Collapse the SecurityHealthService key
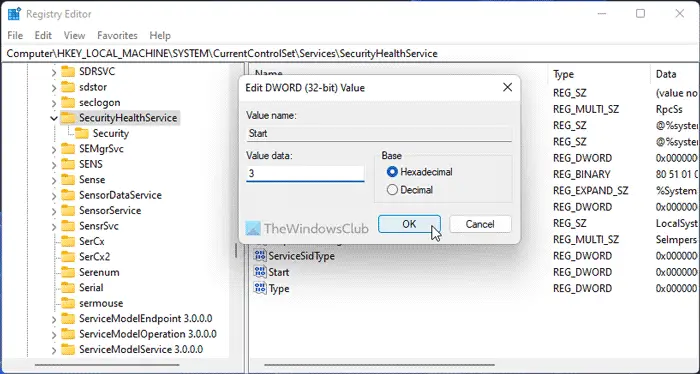Image resolution: width=700 pixels, height=374 pixels. pyautogui.click(x=54, y=118)
